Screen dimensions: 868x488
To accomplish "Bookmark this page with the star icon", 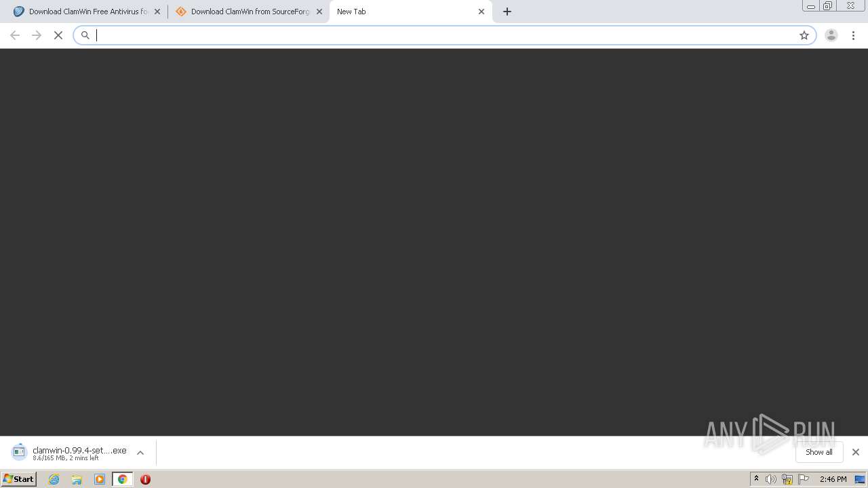I will (804, 35).
